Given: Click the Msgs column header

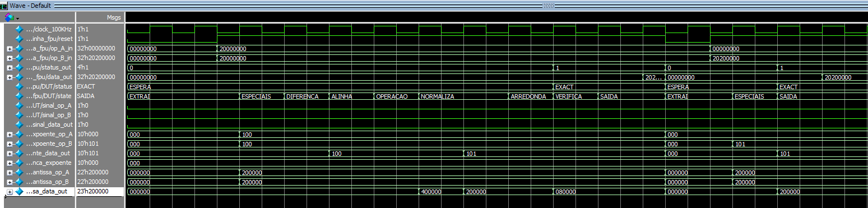Looking at the screenshot, I should click(114, 18).
